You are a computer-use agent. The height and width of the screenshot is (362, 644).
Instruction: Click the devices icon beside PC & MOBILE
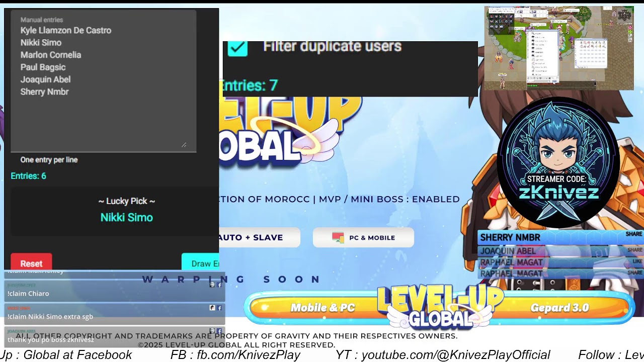[338, 238]
